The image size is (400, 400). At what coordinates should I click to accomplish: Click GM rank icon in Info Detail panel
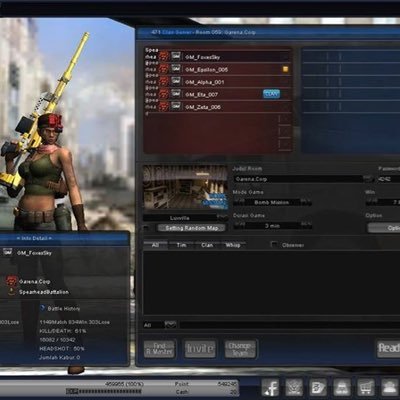click(x=8, y=252)
